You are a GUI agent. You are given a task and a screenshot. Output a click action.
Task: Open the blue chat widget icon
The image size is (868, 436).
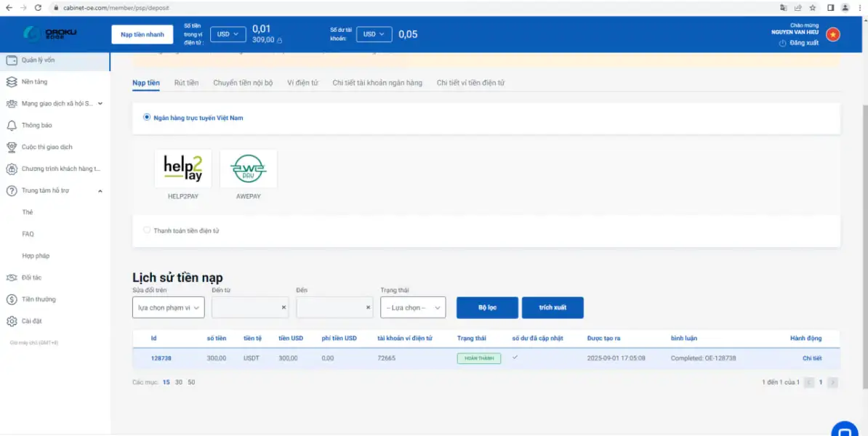(x=845, y=428)
